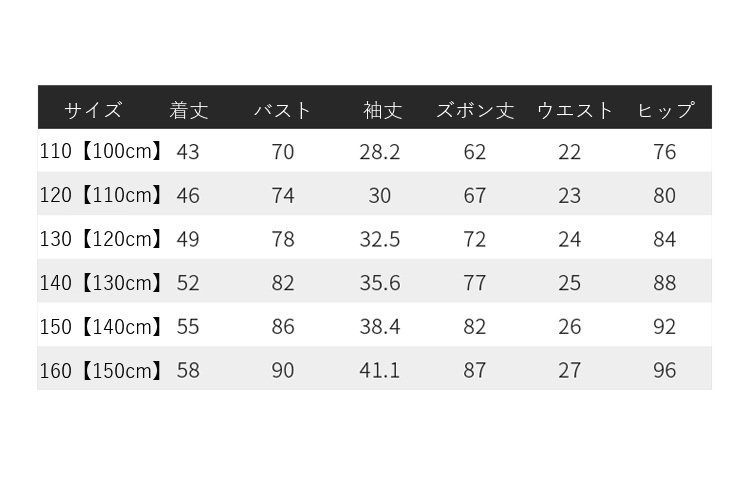Select the 120【110cm】 size row label
The width and height of the screenshot is (750, 491).
101,195
